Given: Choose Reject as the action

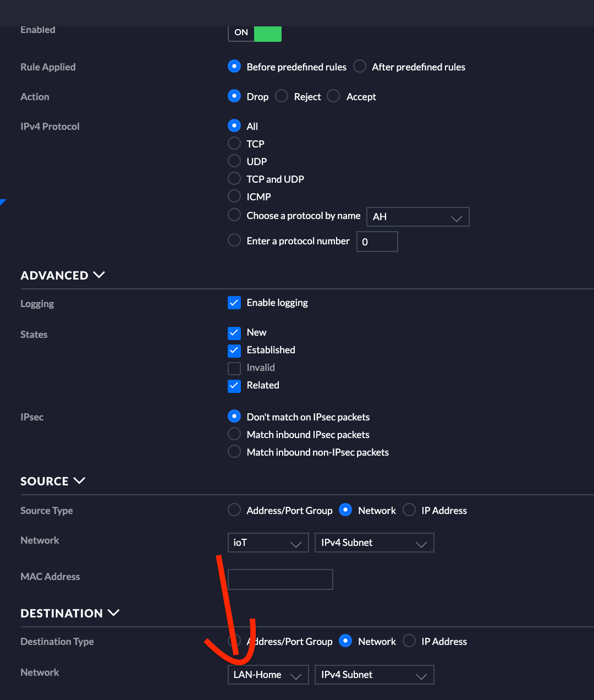Looking at the screenshot, I should click(x=282, y=96).
